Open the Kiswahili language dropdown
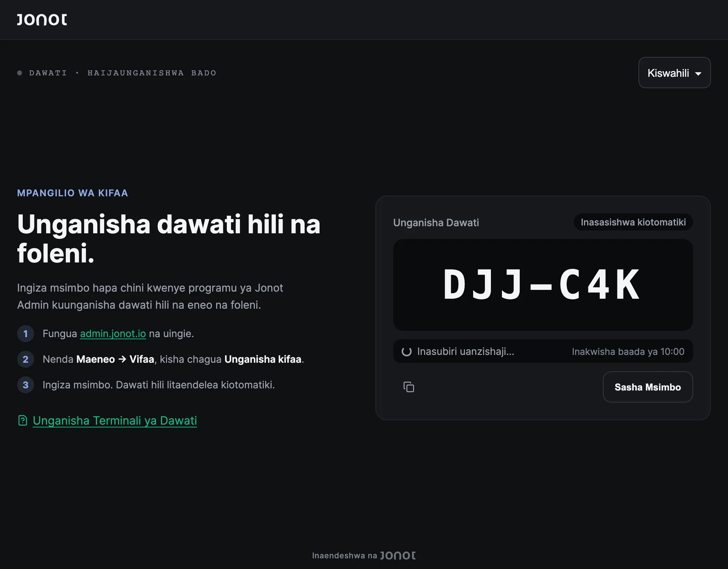728x569 pixels. point(674,73)
